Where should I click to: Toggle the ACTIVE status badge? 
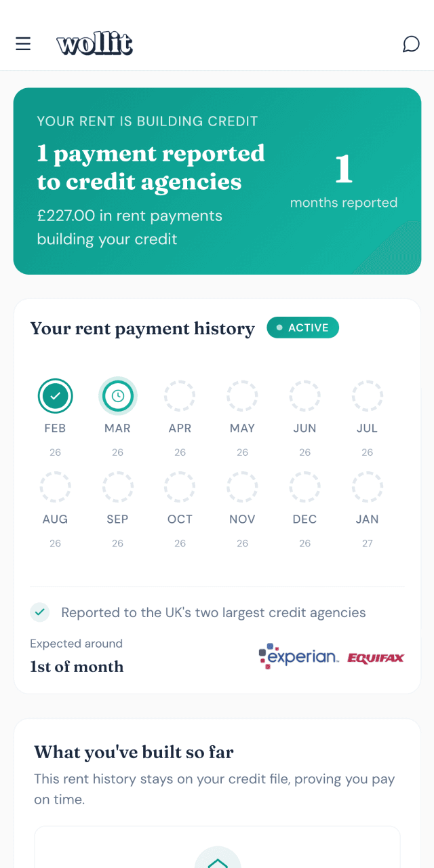point(302,328)
